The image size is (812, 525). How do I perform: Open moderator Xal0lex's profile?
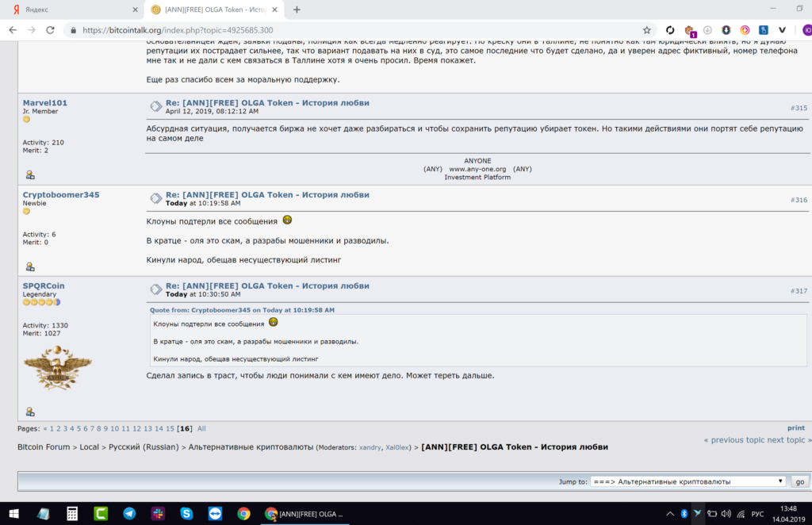397,447
